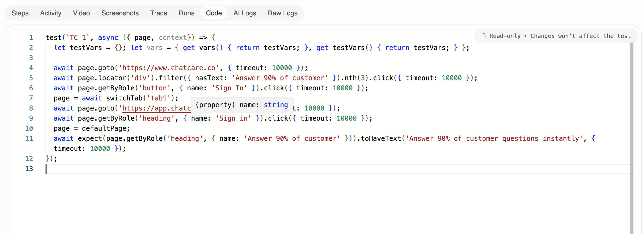
Task: Select line number 4 in the gutter
Action: click(x=31, y=68)
